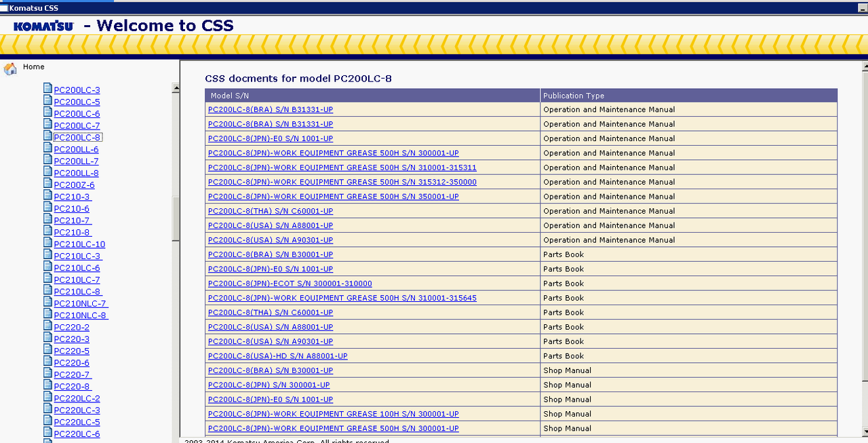The image size is (868, 443).
Task: Click main content scrollbar down arrow
Action: point(864,430)
